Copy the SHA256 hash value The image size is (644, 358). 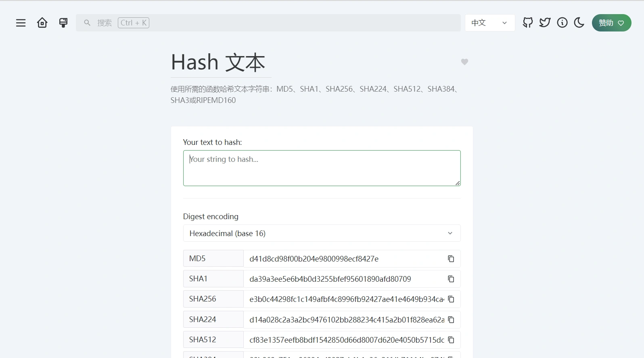point(451,299)
